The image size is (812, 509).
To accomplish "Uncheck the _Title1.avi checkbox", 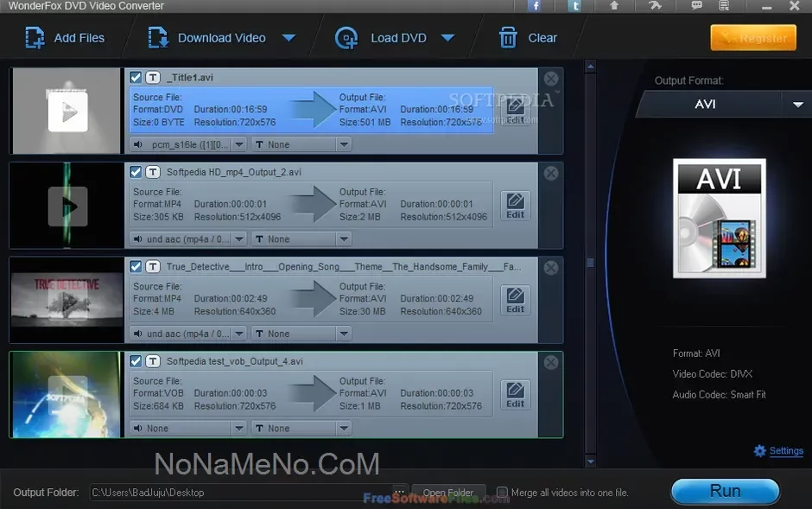I will (x=136, y=78).
